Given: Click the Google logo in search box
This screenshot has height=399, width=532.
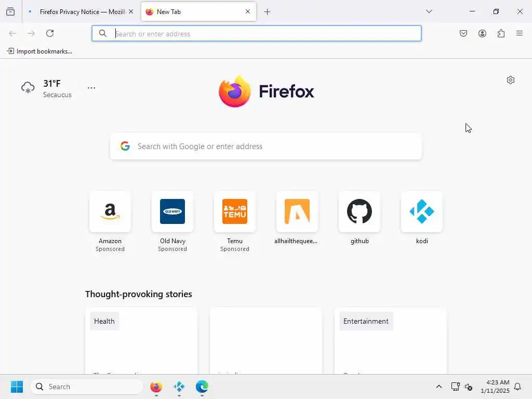Looking at the screenshot, I should point(125,146).
